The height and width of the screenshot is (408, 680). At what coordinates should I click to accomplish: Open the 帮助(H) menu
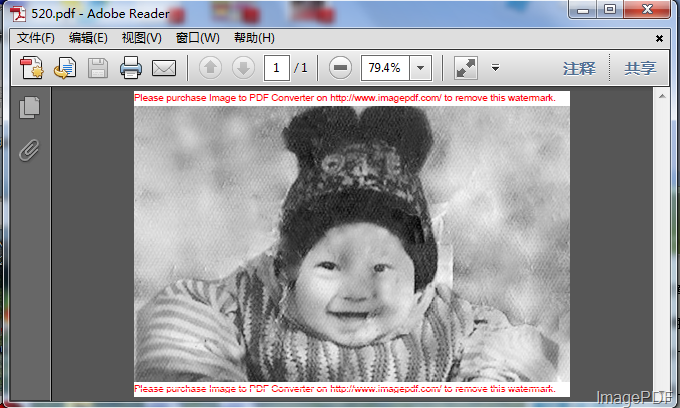pos(254,38)
